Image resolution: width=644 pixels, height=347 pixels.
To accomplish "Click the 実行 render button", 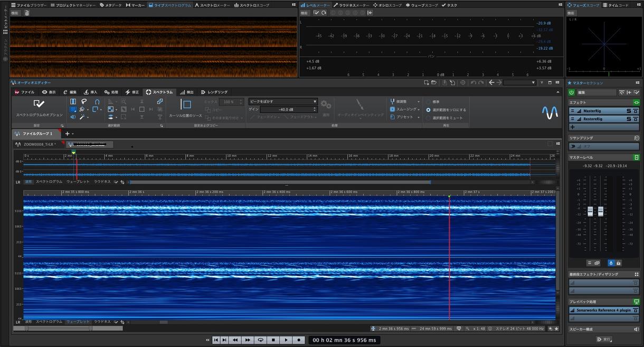I will (603, 339).
